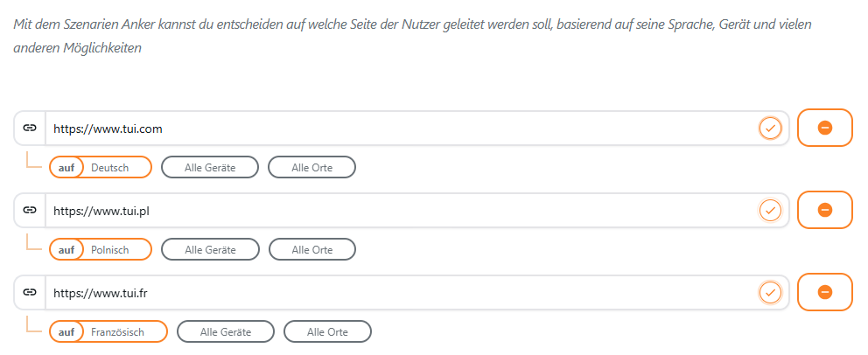The width and height of the screenshot is (868, 355).
Task: Open 'Alle Geräte' filter under tui.com
Action: [x=210, y=167]
